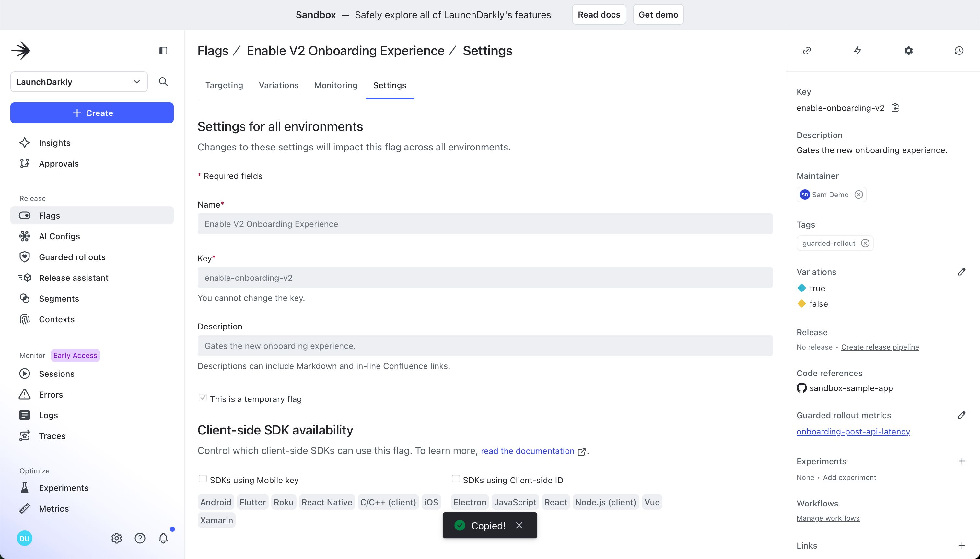Open the DU user avatar menu
This screenshot has height=559, width=980.
pos(25,538)
